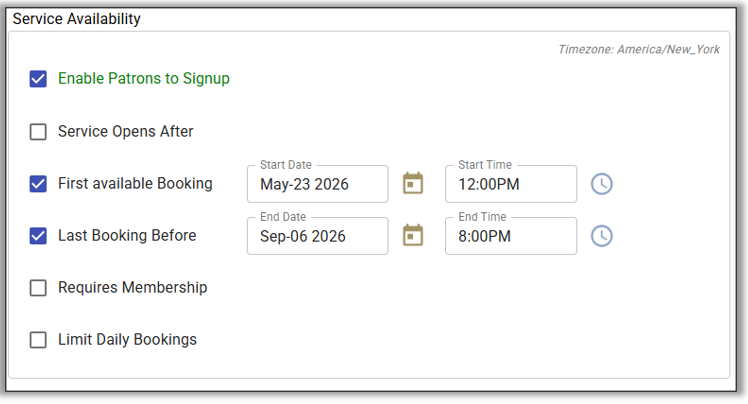This screenshot has height=404, width=748.
Task: Focus the End Time field showing 8:00PM
Action: pyautogui.click(x=510, y=237)
